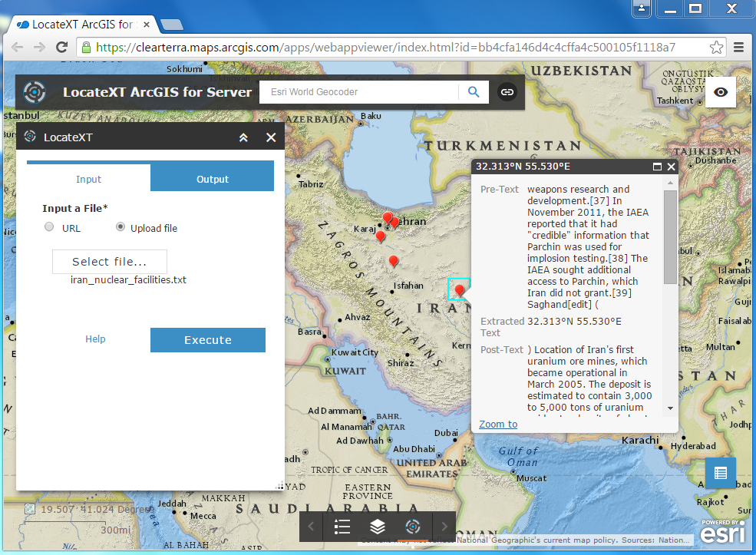Click the browser forward arrow
This screenshot has width=756, height=555.
tap(40, 48)
